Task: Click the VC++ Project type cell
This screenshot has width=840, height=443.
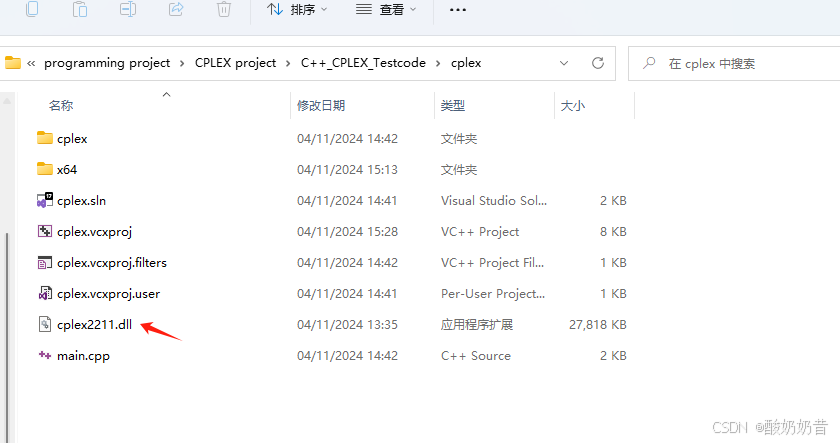Action: pyautogui.click(x=480, y=232)
